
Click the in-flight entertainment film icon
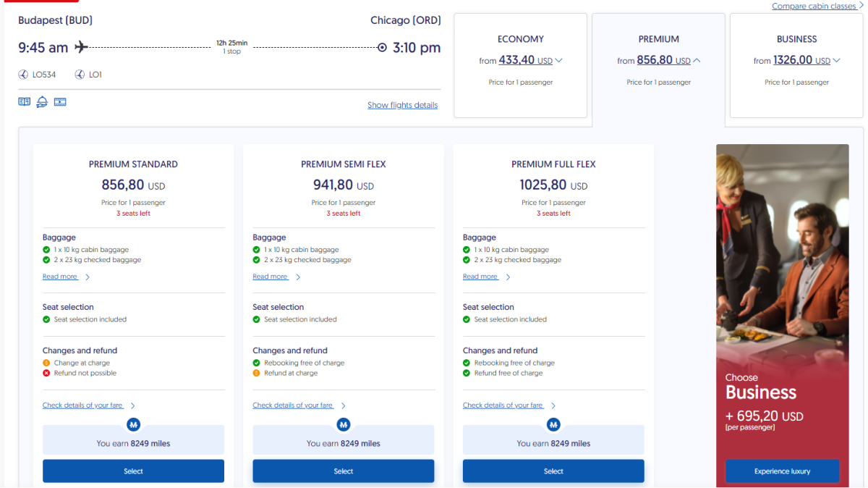click(x=60, y=102)
